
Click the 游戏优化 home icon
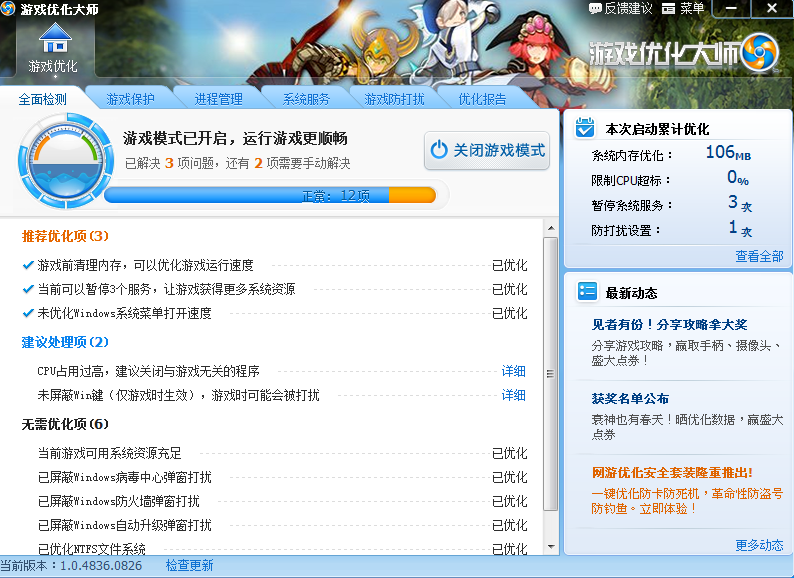tap(53, 38)
